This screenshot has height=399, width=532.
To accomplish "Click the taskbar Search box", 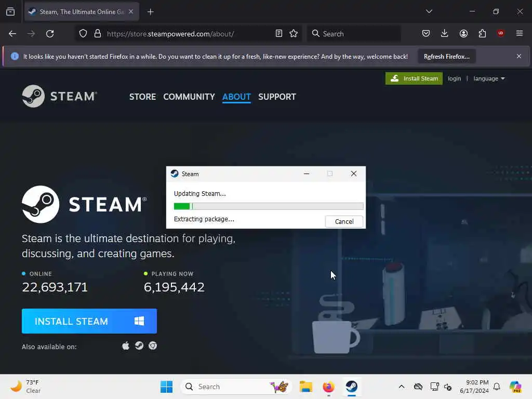I will click(x=236, y=387).
